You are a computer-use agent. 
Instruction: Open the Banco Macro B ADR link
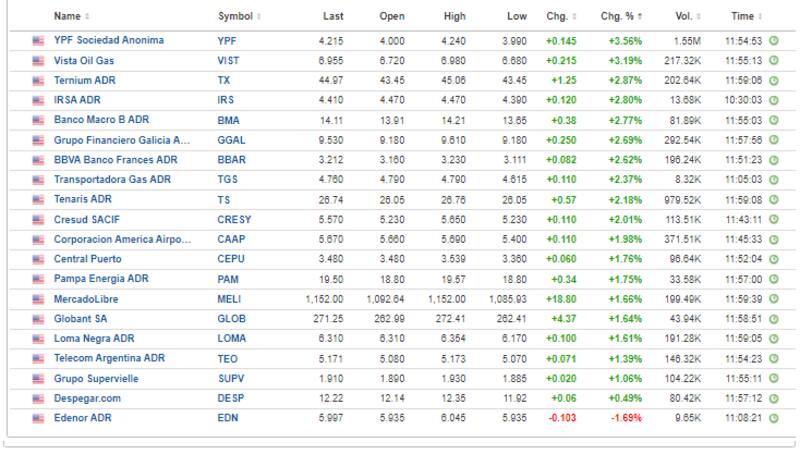point(102,120)
